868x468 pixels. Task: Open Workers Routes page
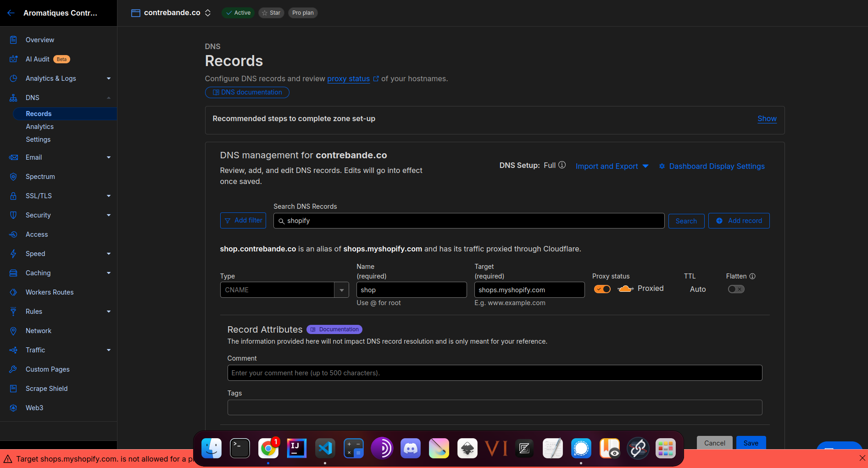(50, 292)
